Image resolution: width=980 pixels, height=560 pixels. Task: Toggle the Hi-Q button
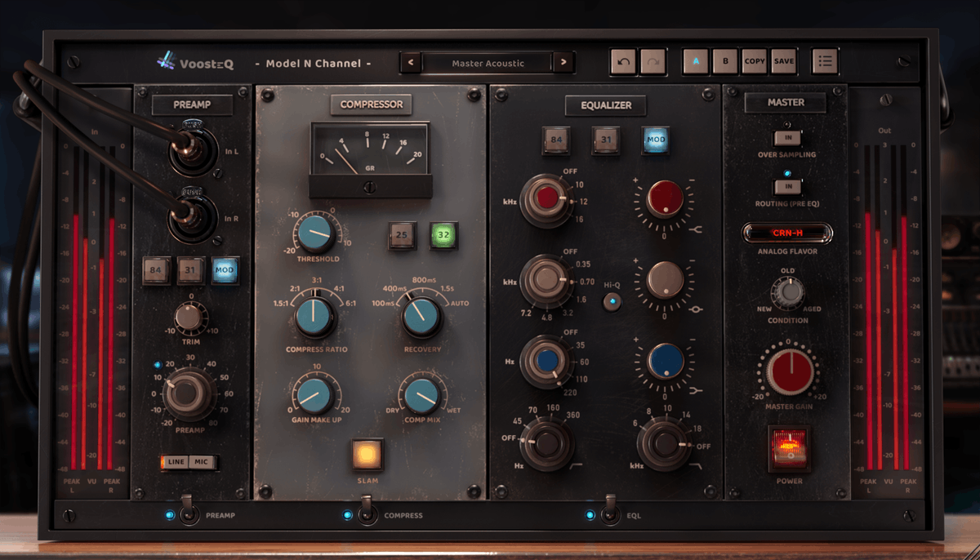tap(612, 302)
